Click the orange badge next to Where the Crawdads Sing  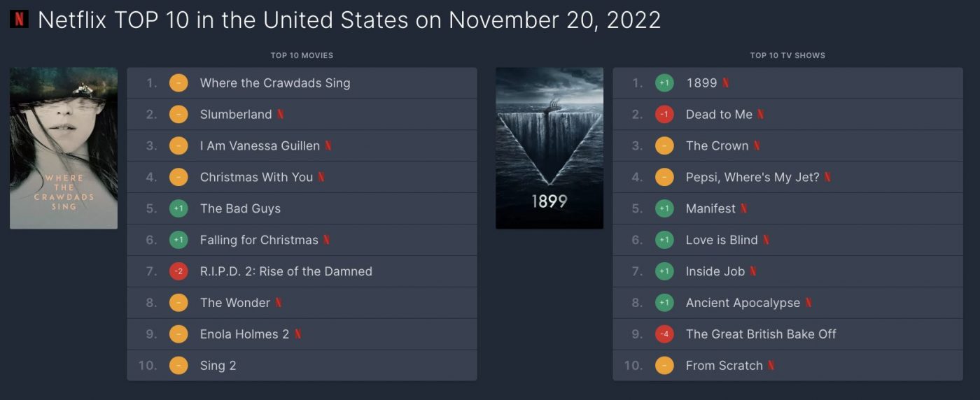tap(178, 83)
